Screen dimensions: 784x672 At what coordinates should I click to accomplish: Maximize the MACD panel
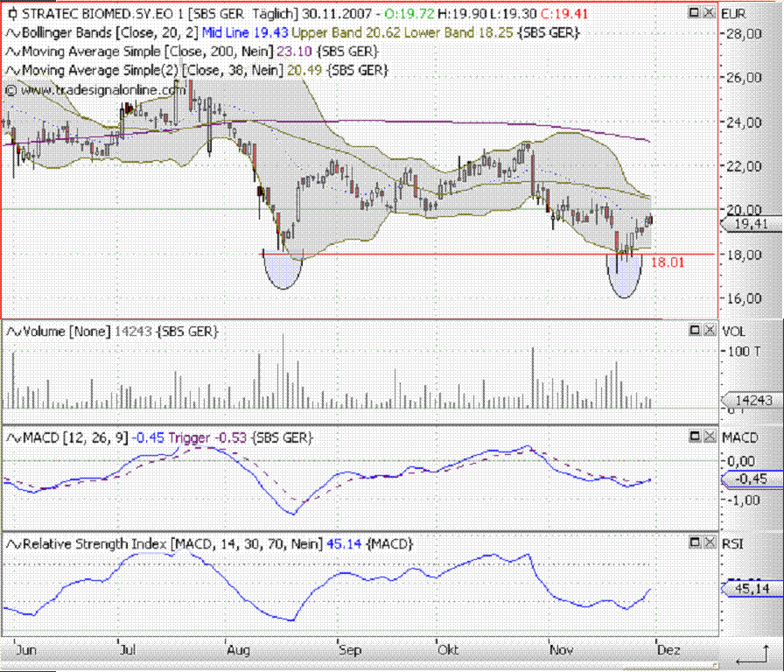[x=695, y=437]
